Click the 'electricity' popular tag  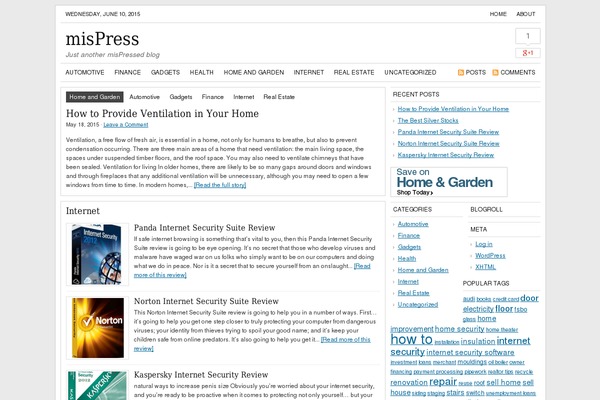coord(478,309)
